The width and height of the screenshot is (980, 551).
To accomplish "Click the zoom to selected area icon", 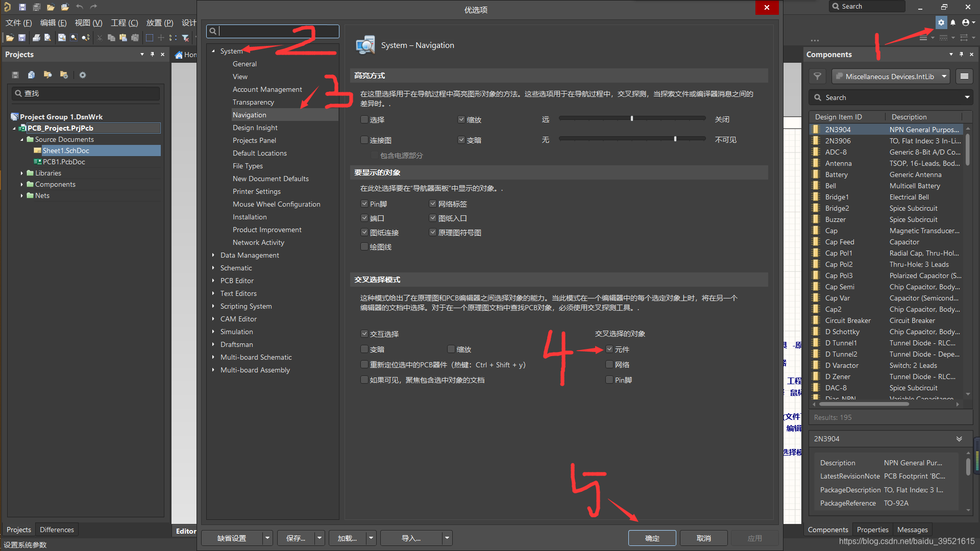I will pyautogui.click(x=74, y=38).
